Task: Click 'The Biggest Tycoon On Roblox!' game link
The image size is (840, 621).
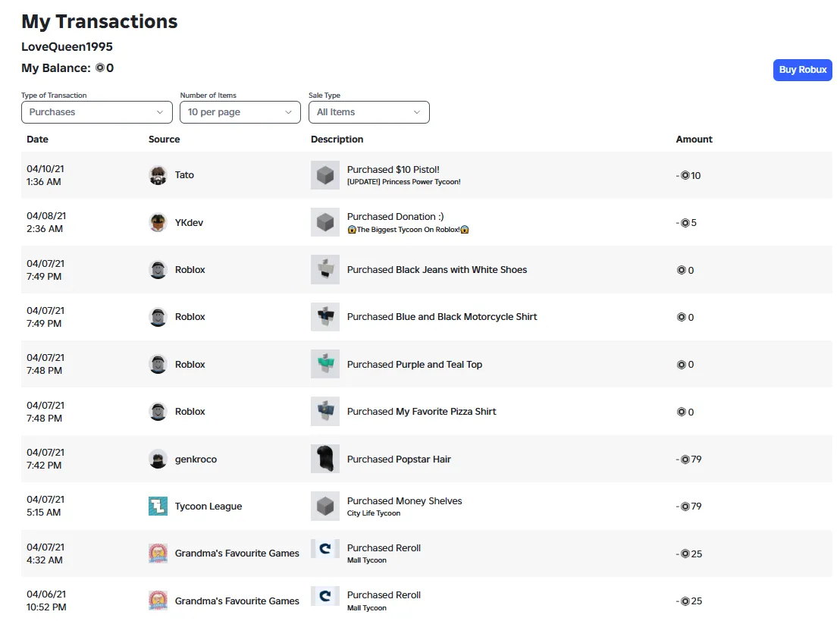Action: pos(408,229)
